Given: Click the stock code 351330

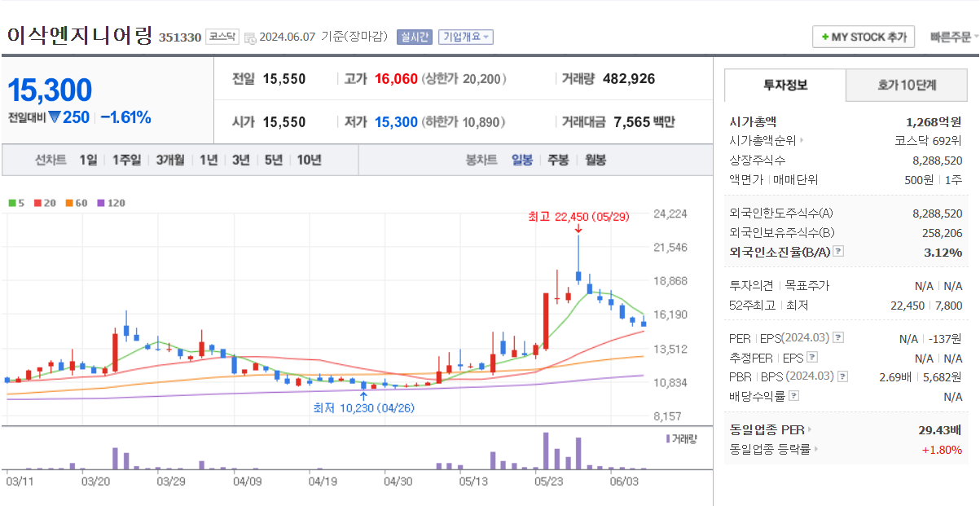Looking at the screenshot, I should (x=179, y=37).
